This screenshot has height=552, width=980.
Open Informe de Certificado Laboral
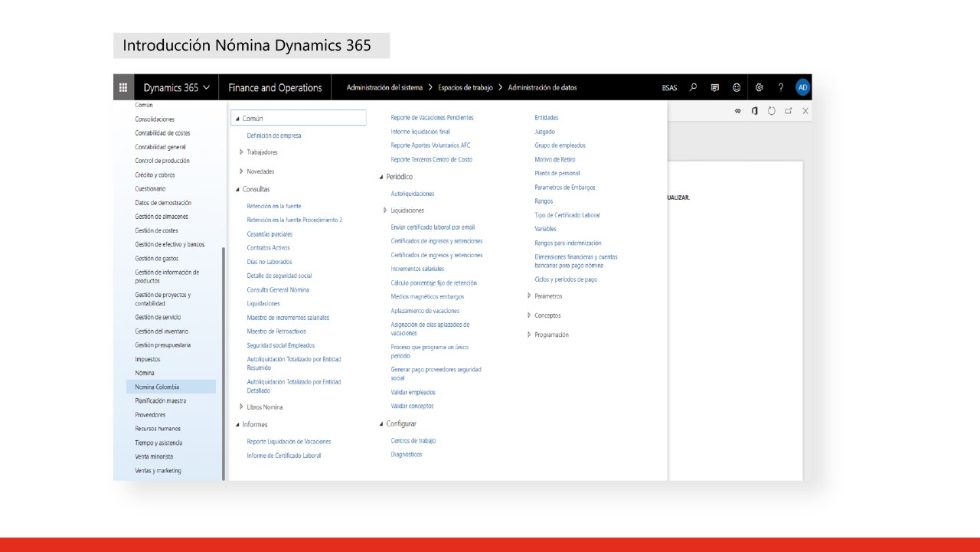pyautogui.click(x=284, y=456)
